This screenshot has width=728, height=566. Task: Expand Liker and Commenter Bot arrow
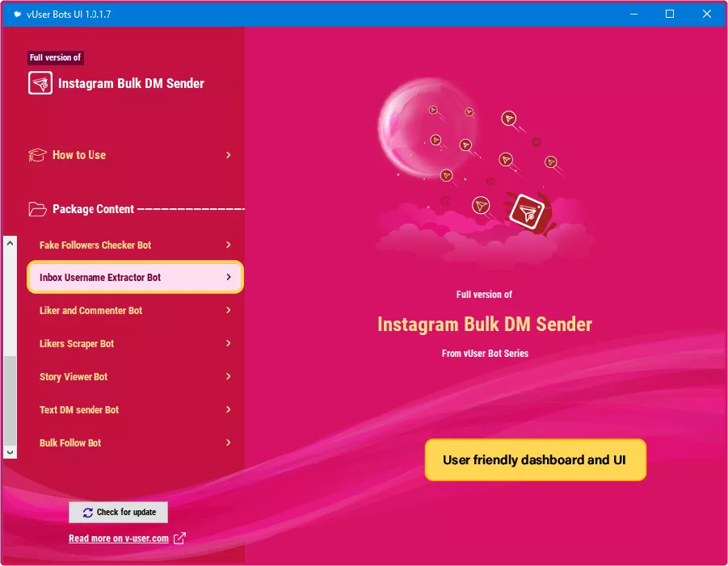[228, 310]
